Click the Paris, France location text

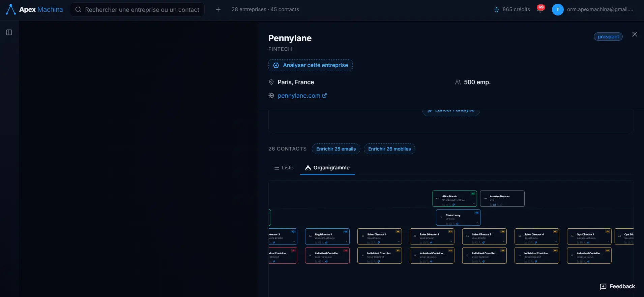(296, 82)
